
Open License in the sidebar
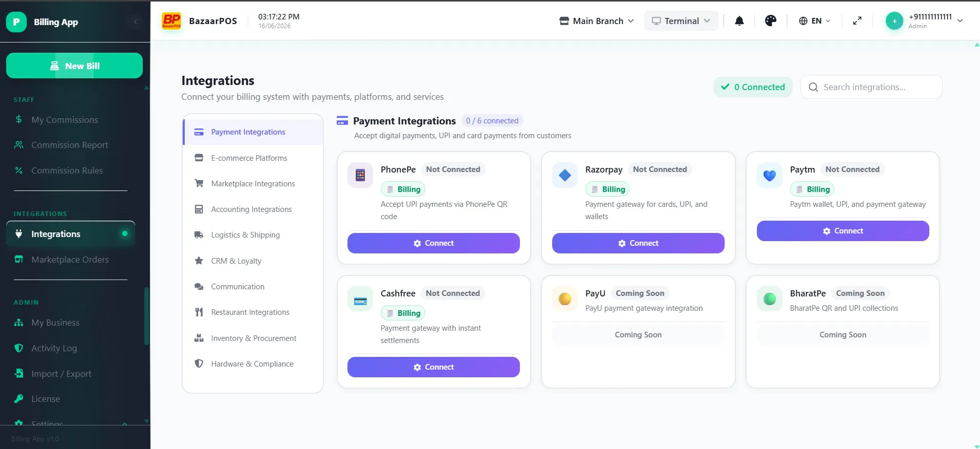click(x=71, y=399)
